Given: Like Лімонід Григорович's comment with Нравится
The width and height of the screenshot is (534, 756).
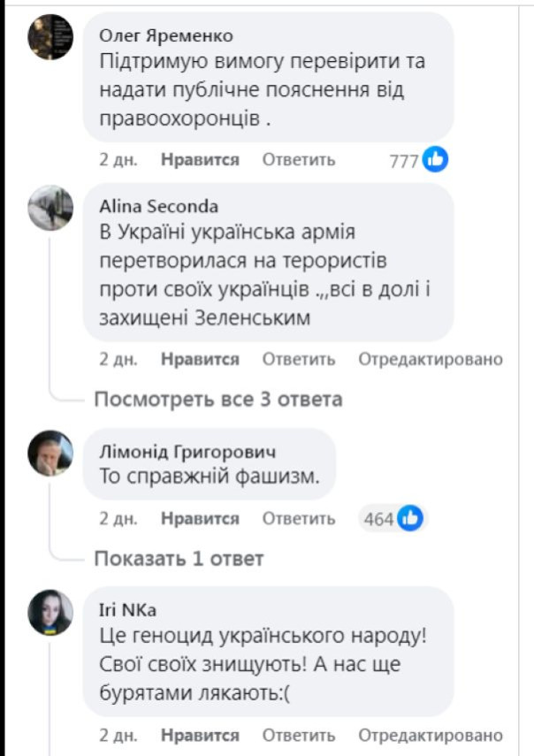Looking at the screenshot, I should pos(200,518).
